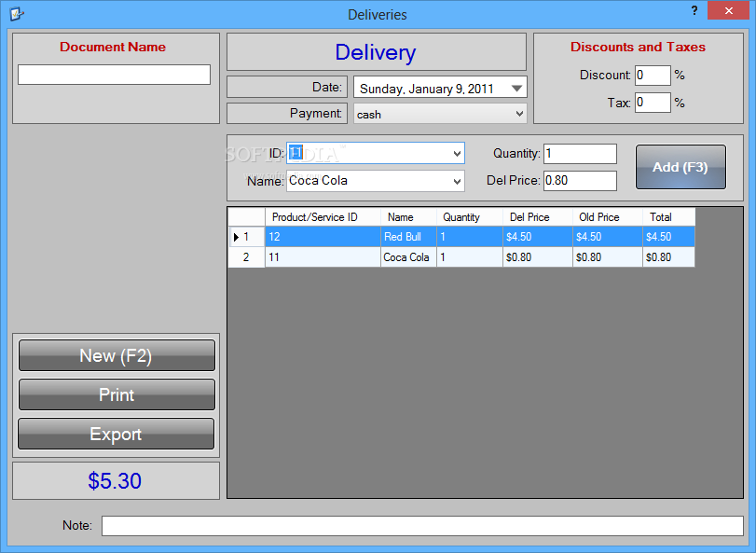Click the help question mark button
Image resolution: width=756 pixels, height=553 pixels.
[x=694, y=10]
